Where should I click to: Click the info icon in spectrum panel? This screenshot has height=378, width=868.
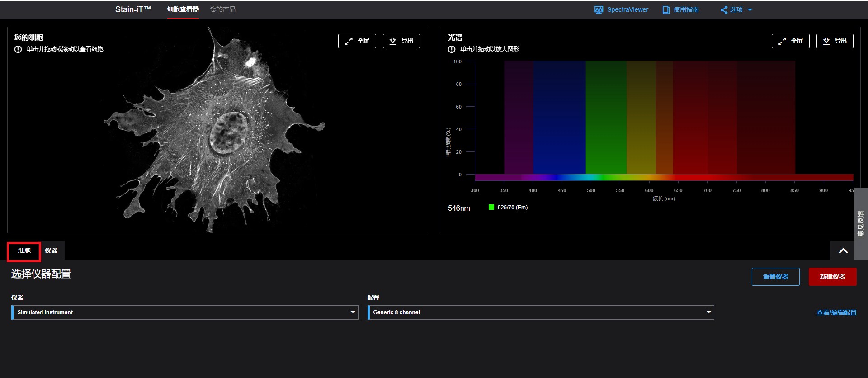coord(452,49)
